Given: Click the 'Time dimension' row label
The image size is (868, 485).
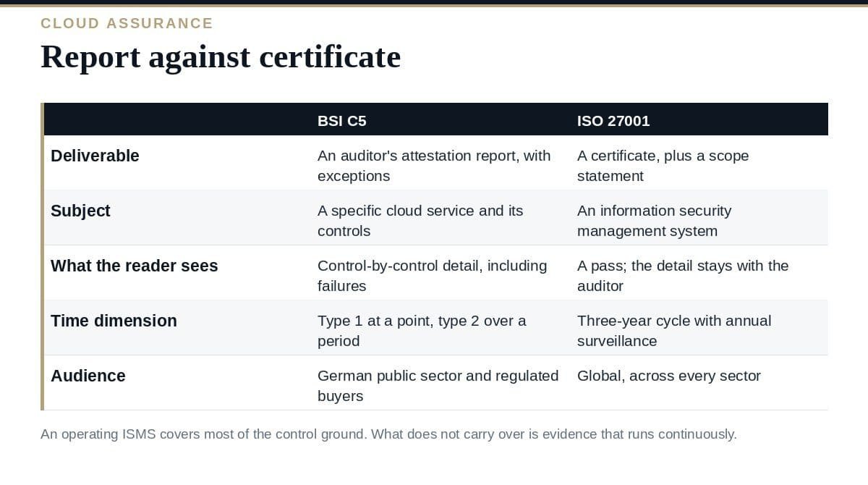Looking at the screenshot, I should click(x=114, y=321).
